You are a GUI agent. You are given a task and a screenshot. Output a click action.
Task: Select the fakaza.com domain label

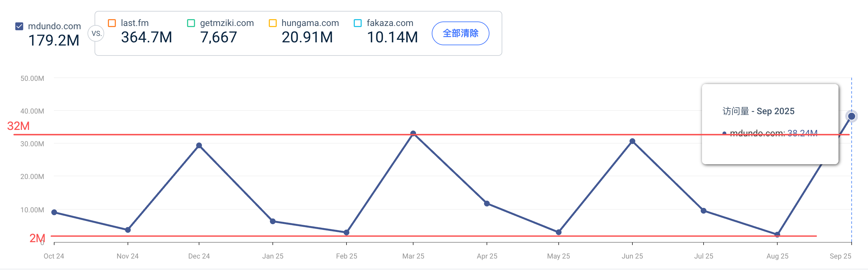pyautogui.click(x=390, y=23)
